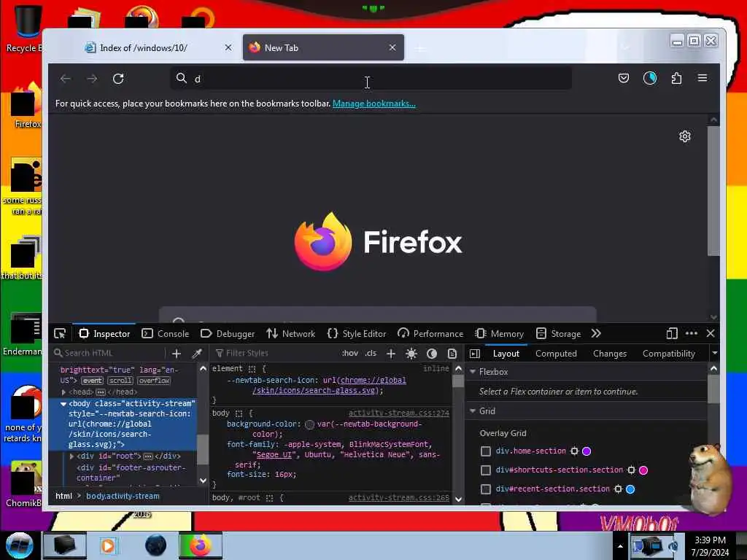Collapse the Flexbox section

click(473, 371)
